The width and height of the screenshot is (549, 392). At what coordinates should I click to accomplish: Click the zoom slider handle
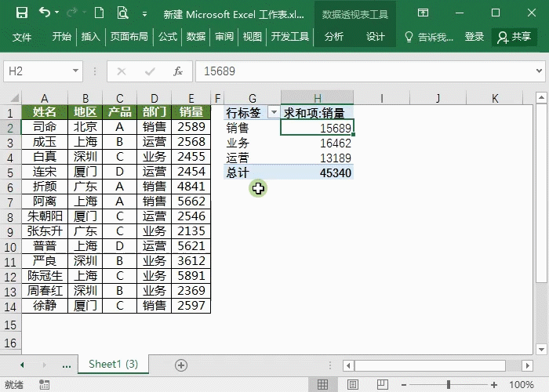point(449,385)
